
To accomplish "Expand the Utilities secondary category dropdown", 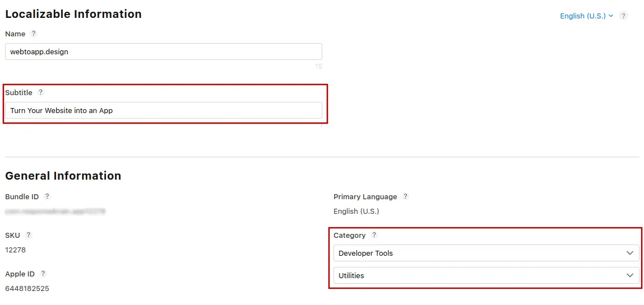I will click(x=487, y=275).
